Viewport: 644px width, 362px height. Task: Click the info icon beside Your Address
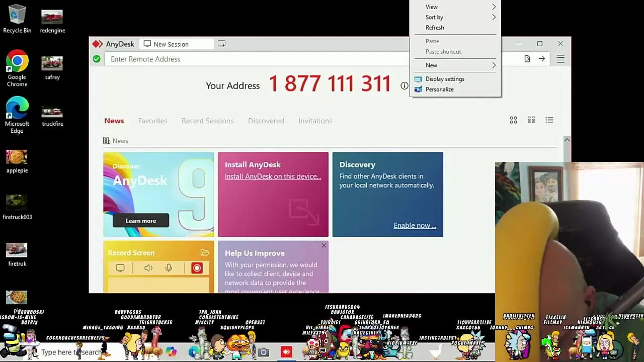pos(404,86)
